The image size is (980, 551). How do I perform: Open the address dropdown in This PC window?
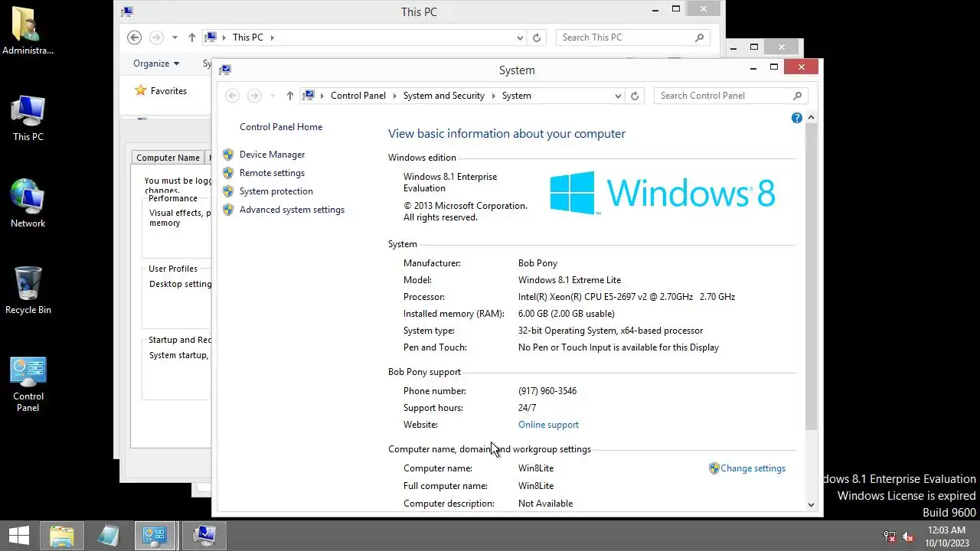[x=521, y=37]
